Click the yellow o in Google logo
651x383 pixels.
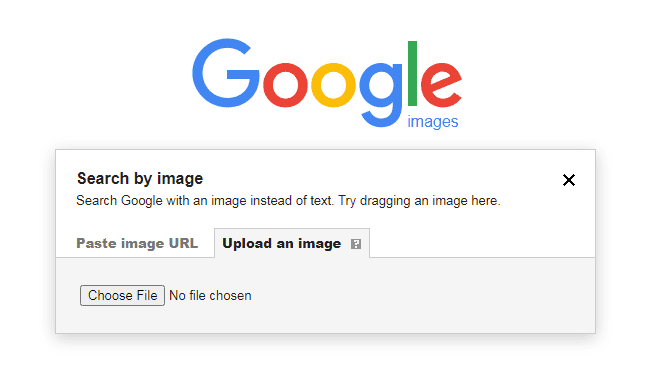click(333, 85)
